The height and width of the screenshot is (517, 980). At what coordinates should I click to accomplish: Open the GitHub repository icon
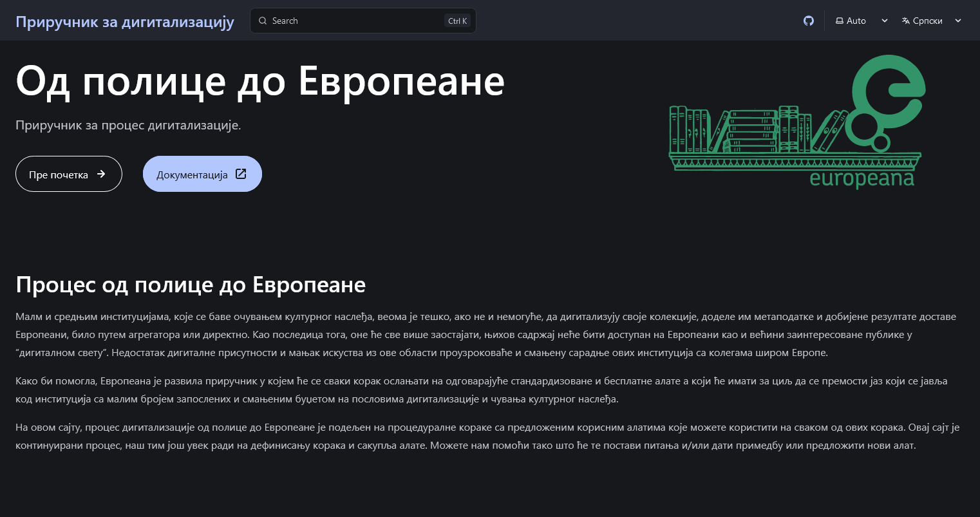pos(809,21)
